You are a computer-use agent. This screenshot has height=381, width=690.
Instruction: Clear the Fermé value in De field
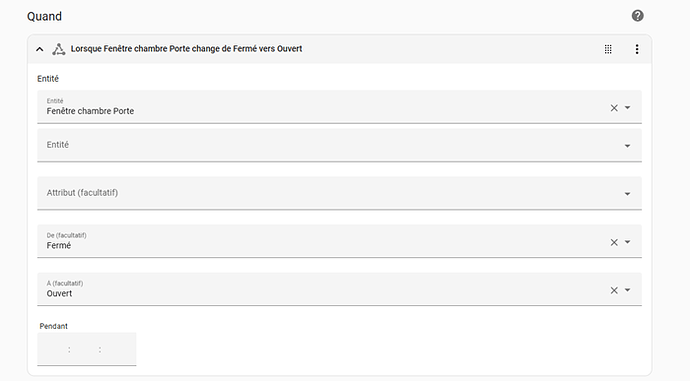[614, 242]
